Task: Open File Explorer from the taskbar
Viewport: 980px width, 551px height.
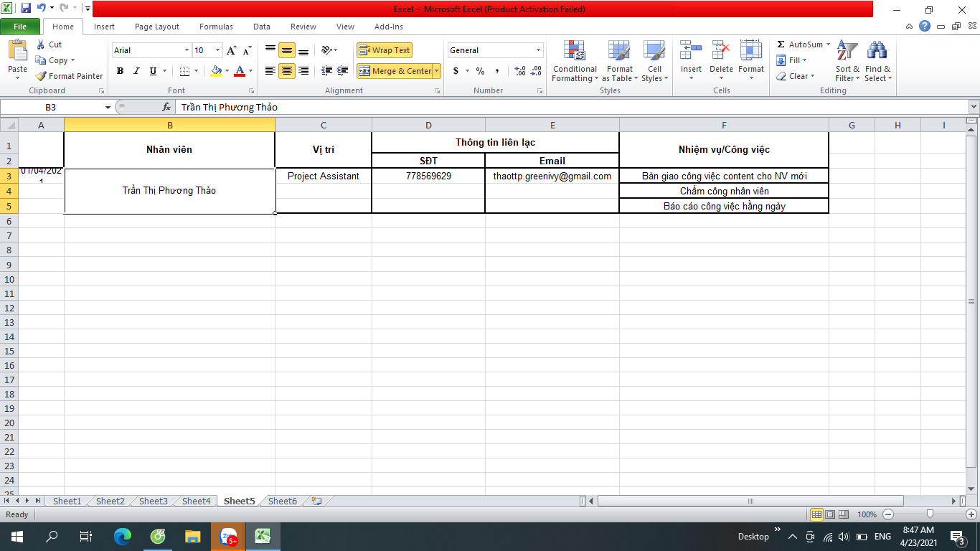Action: [x=193, y=536]
